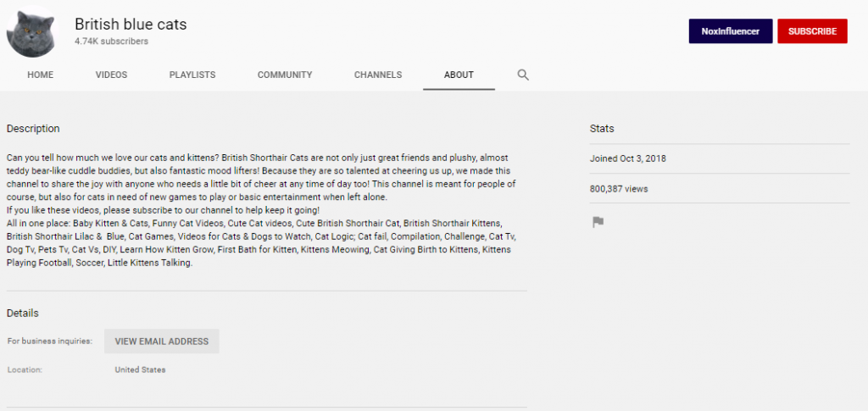Click the 800,387 views stat
Viewport: 868px width, 411px height.
tap(619, 189)
